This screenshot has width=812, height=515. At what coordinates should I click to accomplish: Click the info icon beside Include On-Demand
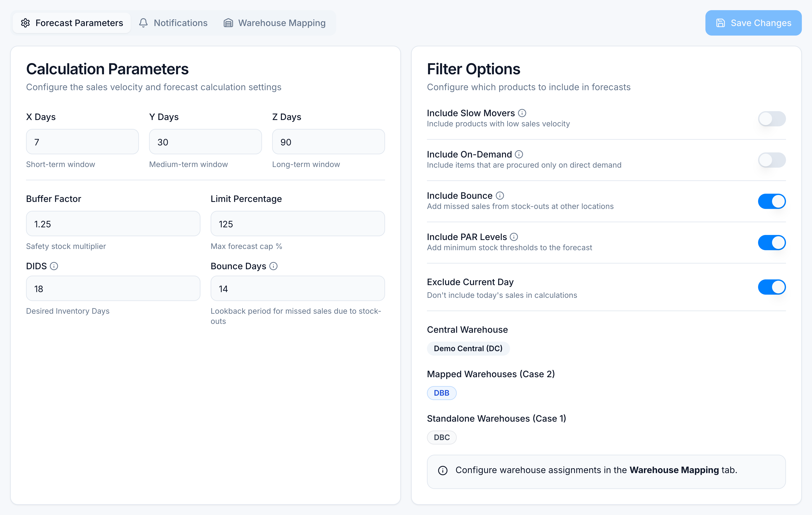click(x=519, y=154)
